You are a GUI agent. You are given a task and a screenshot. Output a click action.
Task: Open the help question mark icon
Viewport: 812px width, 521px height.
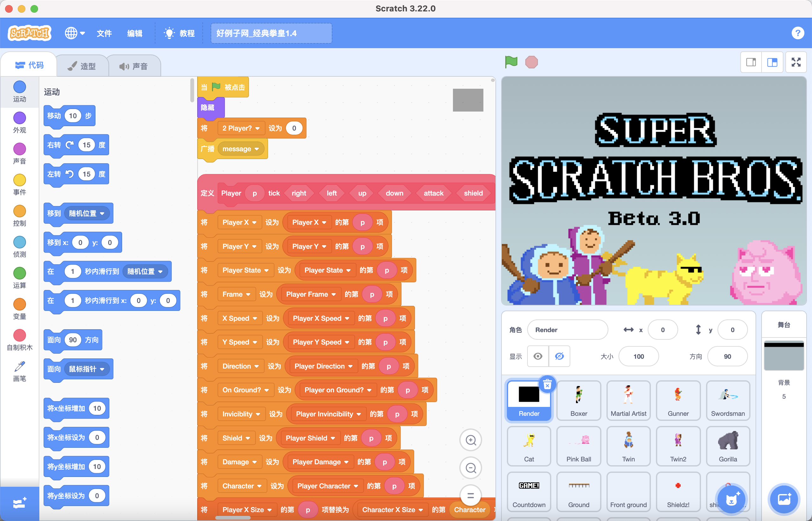coord(797,33)
